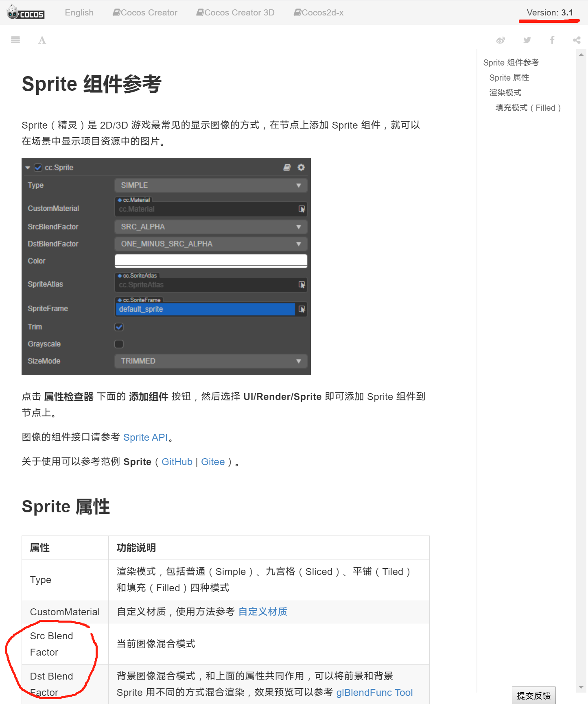
Task: Select the default_sprite SpriteFrame field
Action: pyautogui.click(x=205, y=309)
